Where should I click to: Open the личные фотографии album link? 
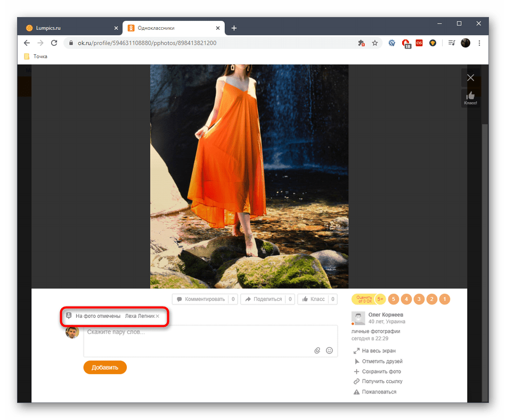point(376,331)
